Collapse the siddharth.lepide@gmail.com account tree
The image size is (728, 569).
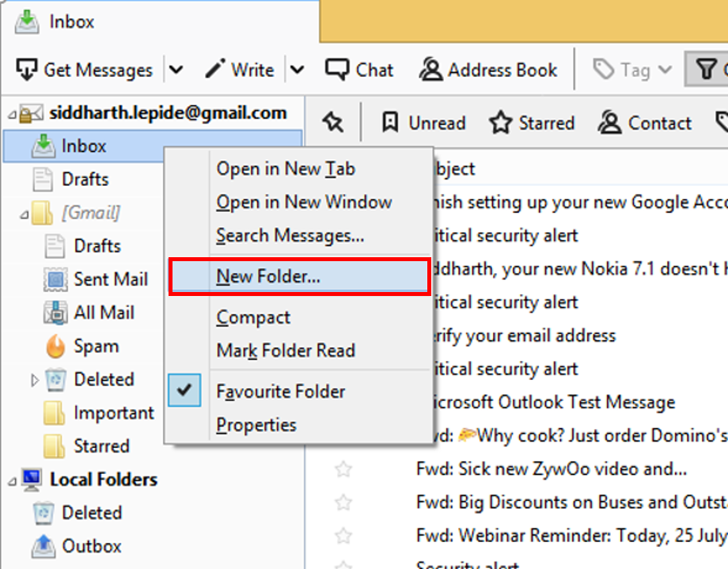click(12, 114)
